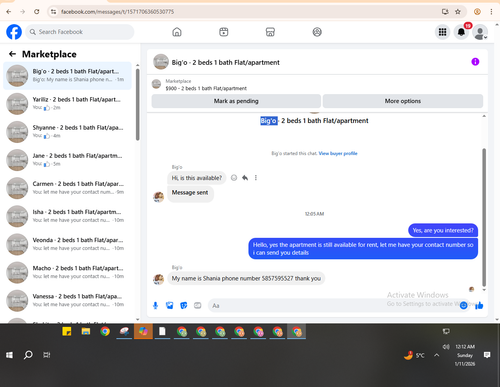This screenshot has height=387, width=500.
Task: Click the chat messages scrollbar
Action: click(484, 217)
